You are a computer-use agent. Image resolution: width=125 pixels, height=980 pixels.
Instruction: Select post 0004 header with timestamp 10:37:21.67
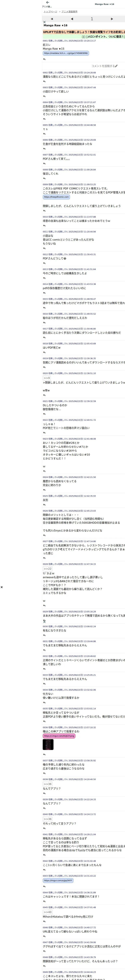[x=69, y=102]
